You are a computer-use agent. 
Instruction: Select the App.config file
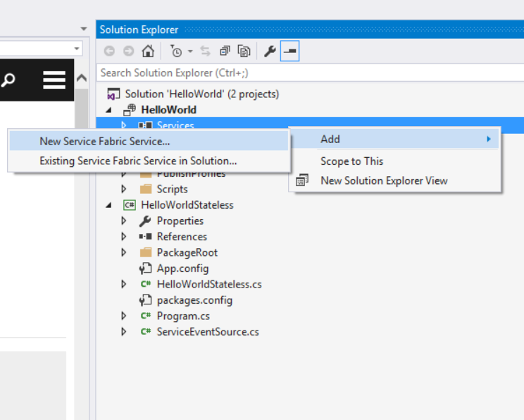click(x=182, y=268)
